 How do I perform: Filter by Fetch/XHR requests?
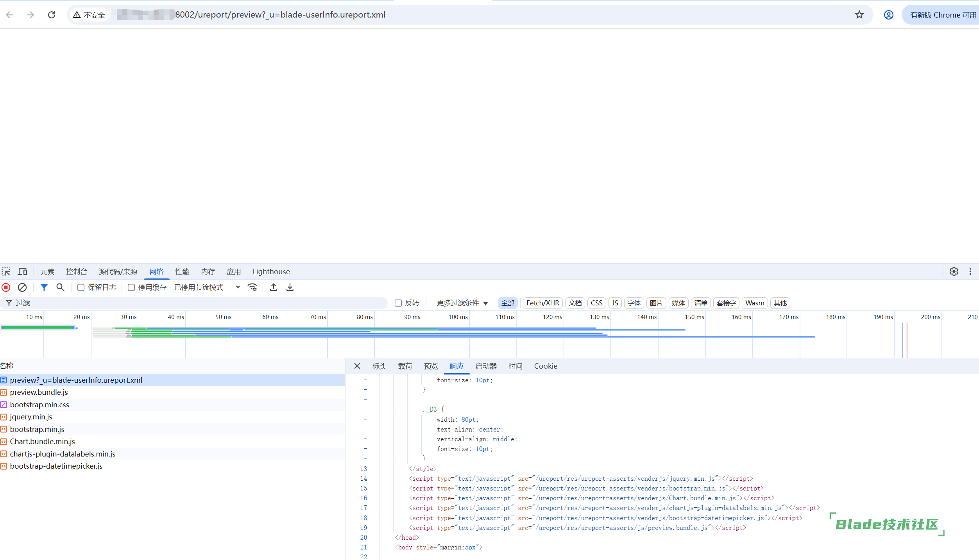(542, 303)
